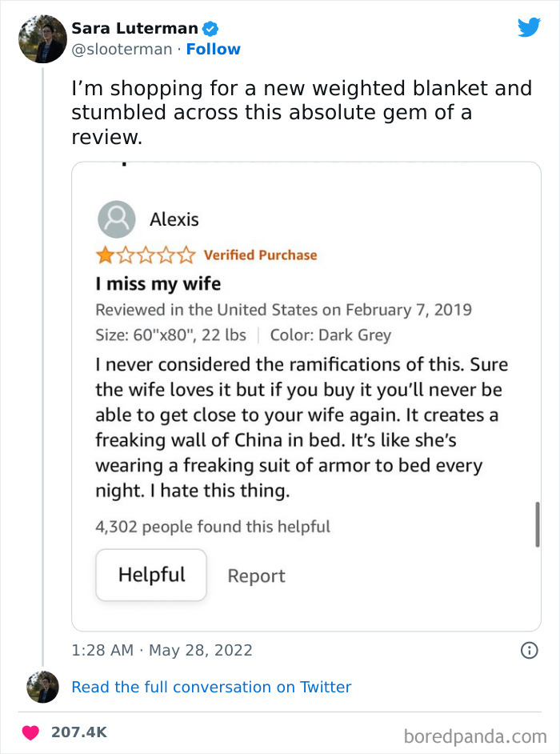Click the review scrollbar thumb

pyautogui.click(x=537, y=524)
